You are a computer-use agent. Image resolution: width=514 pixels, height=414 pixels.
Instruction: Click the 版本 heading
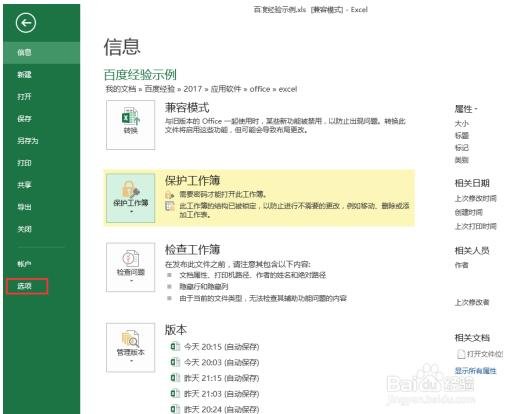tap(176, 330)
